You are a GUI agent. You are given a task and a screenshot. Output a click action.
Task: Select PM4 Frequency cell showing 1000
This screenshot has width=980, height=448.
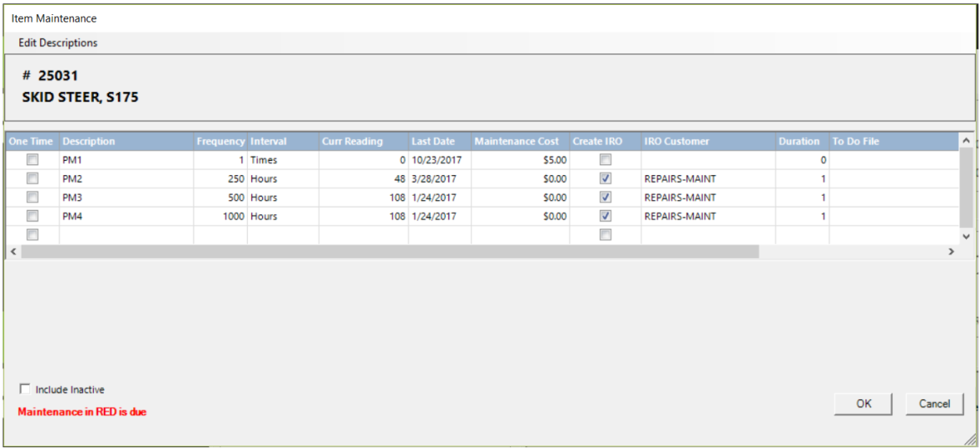click(x=220, y=216)
